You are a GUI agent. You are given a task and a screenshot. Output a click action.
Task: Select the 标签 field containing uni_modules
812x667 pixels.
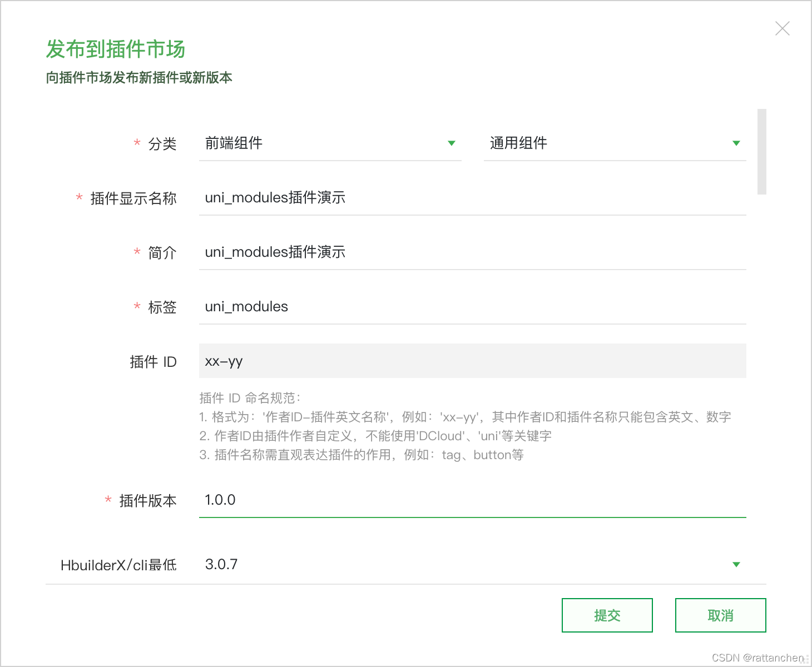pos(472,307)
